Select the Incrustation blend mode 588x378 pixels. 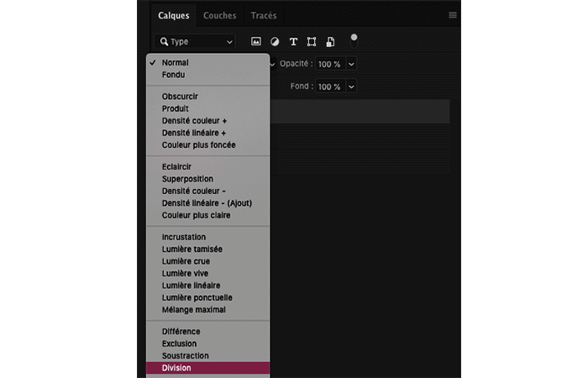(207, 237)
